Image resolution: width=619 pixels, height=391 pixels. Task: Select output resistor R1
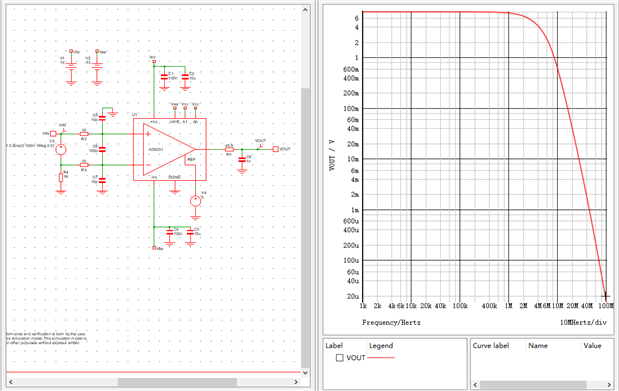point(229,149)
